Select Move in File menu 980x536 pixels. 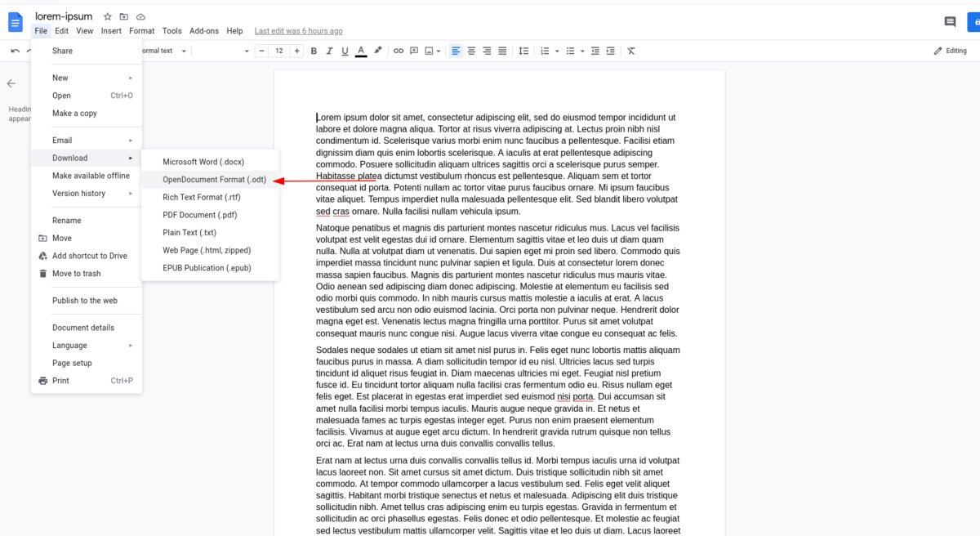coord(87,239)
